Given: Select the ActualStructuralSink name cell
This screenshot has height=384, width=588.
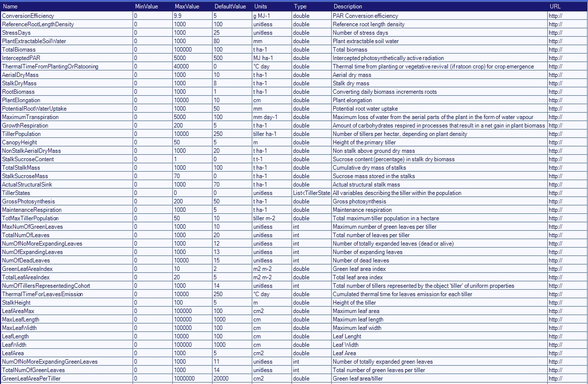Looking at the screenshot, I should coord(67,185).
